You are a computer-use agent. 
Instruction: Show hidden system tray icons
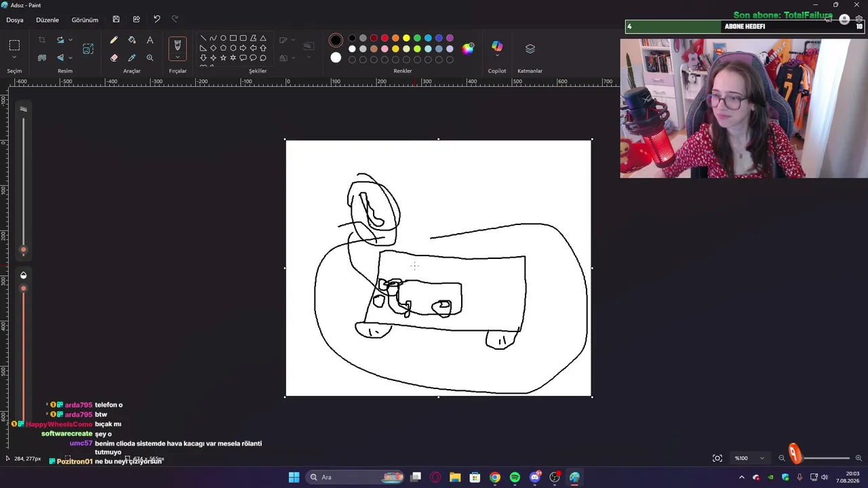741,477
